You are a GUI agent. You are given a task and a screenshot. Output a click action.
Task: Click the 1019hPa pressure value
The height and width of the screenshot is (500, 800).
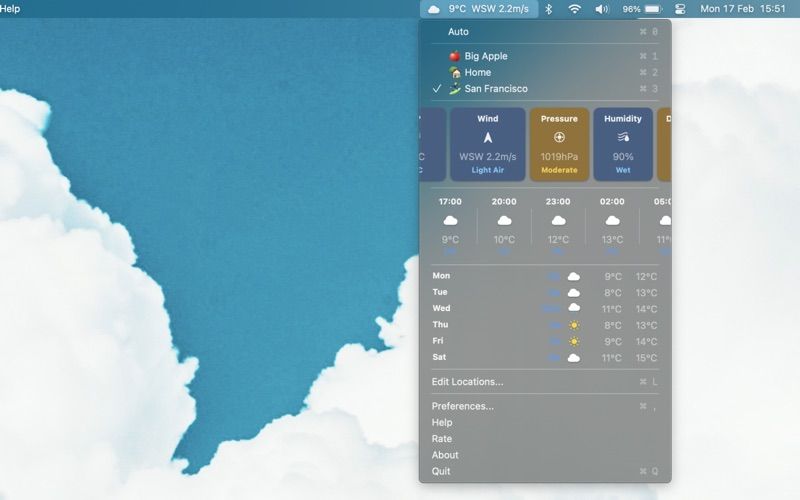[559, 157]
